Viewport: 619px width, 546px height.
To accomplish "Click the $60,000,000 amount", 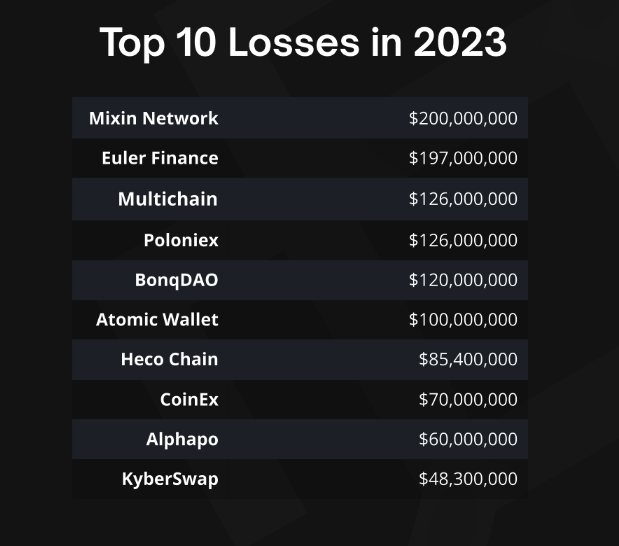I will (x=468, y=439).
